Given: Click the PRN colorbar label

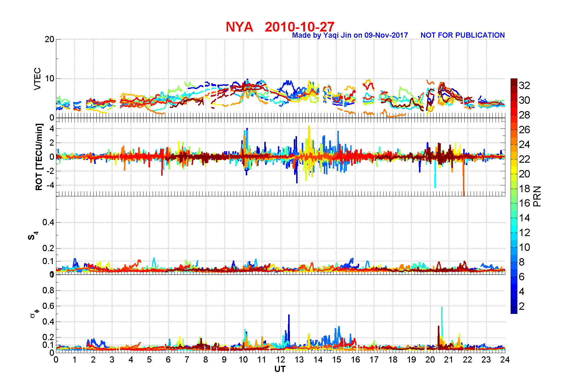Looking at the screenshot, I should click(537, 196).
